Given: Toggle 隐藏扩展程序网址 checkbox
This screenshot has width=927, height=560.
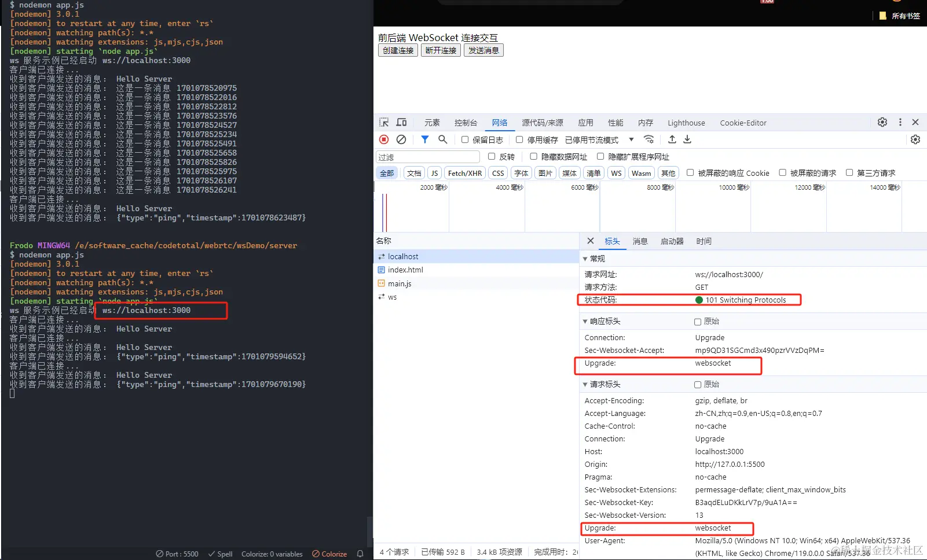Looking at the screenshot, I should [600, 156].
